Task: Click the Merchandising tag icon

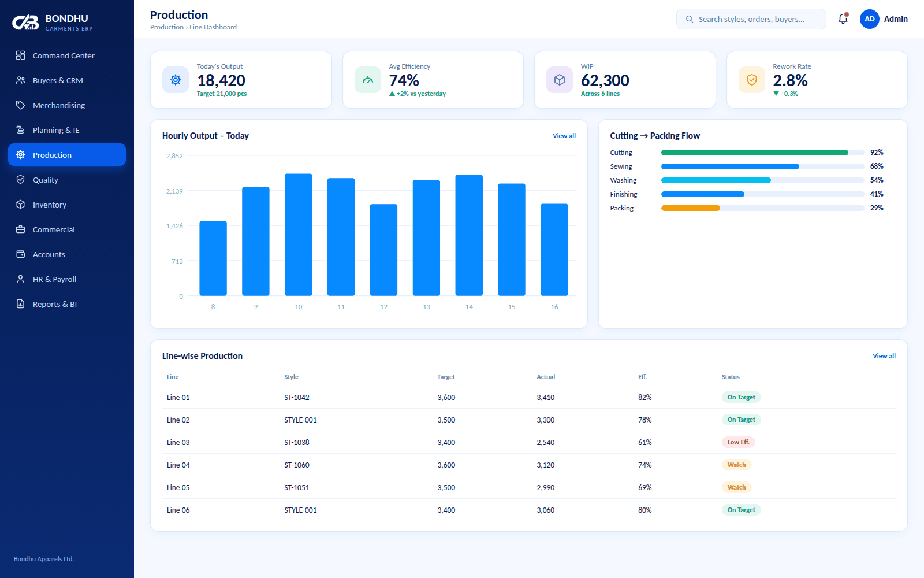Action: click(20, 105)
